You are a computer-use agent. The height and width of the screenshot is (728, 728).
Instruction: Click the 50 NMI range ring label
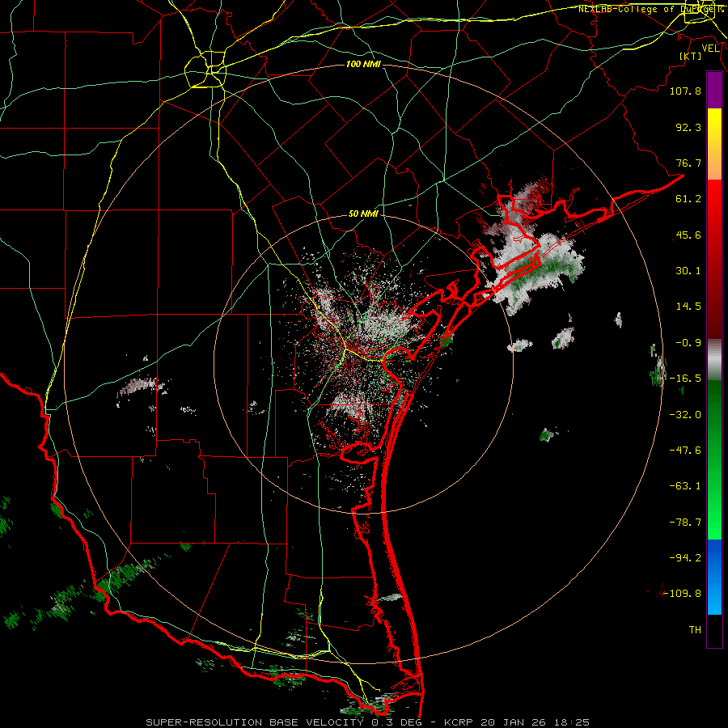pyautogui.click(x=363, y=214)
